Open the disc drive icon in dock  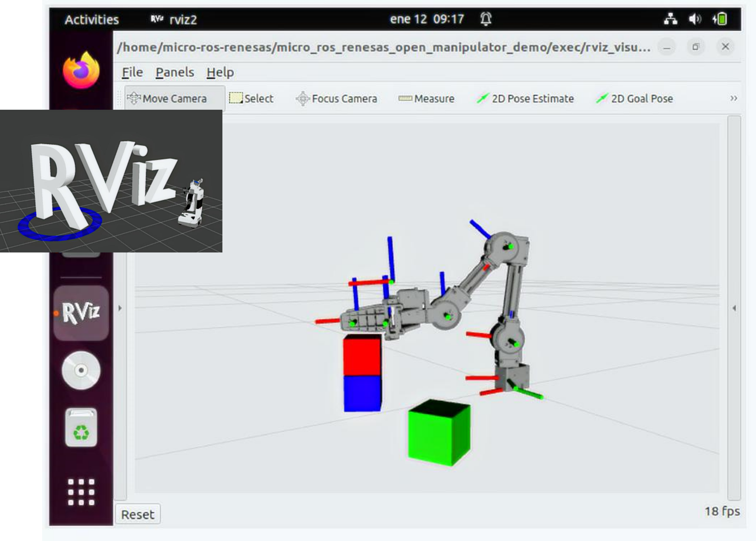(81, 370)
